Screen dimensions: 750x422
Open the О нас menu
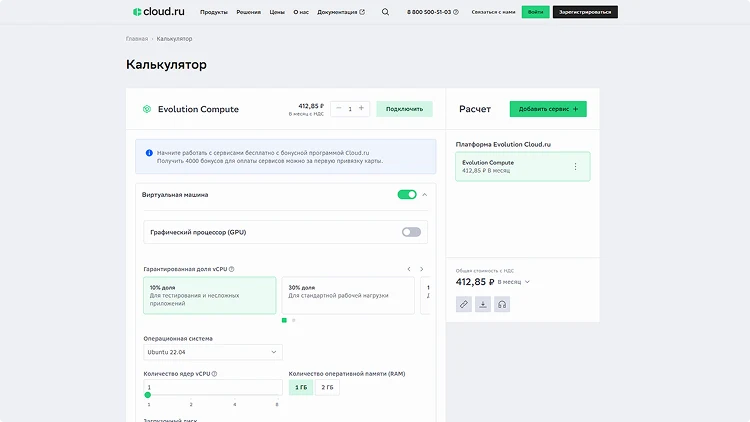[301, 12]
